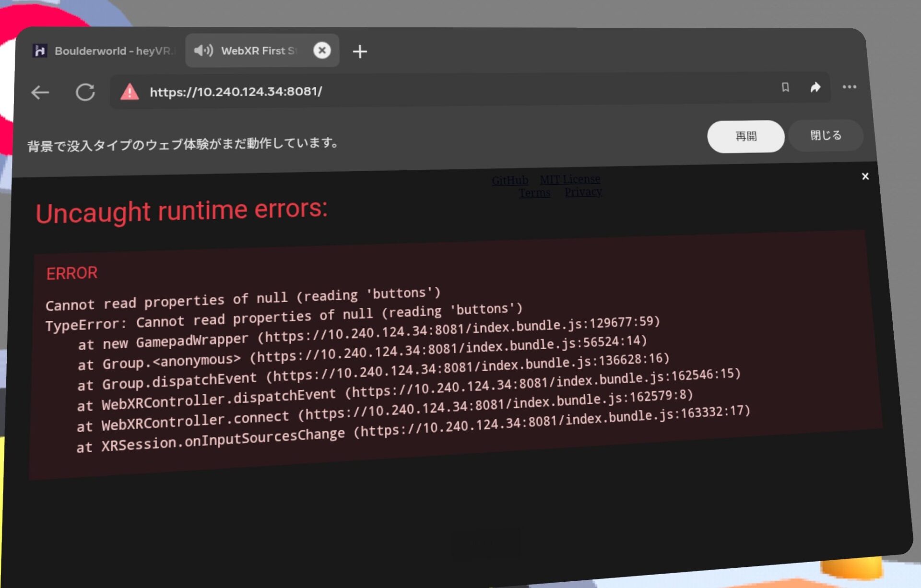View the Terms page
This screenshot has width=921, height=588.
click(534, 193)
